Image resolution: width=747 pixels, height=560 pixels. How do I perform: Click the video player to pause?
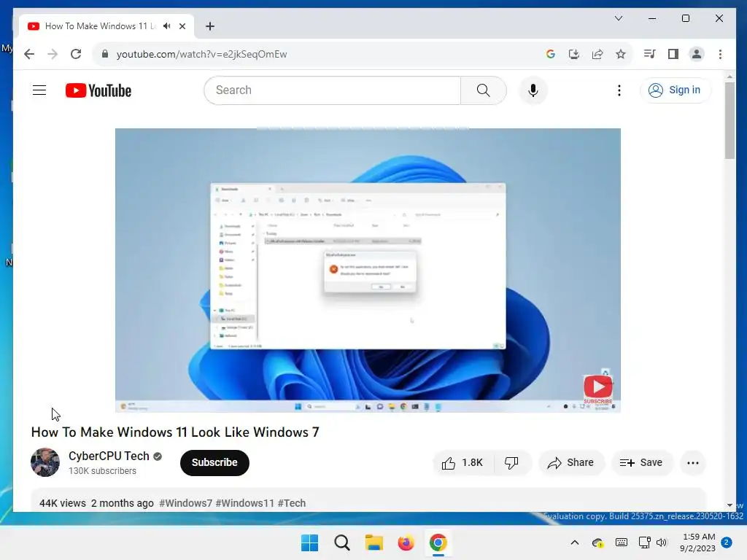tap(368, 270)
